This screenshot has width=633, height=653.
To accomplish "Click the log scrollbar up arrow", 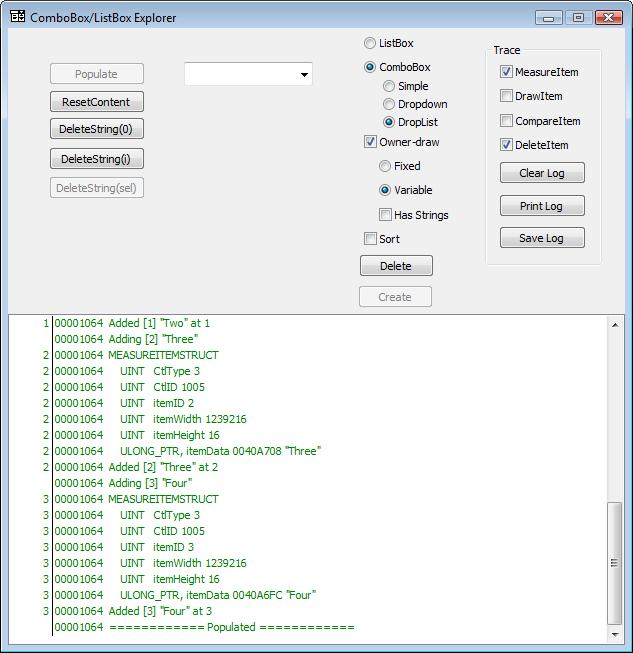I will pos(615,325).
